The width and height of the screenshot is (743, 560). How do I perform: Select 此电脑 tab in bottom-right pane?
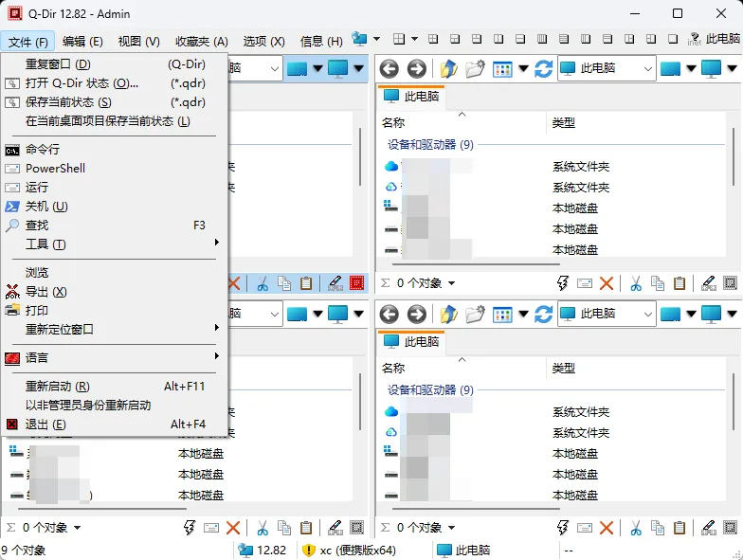coord(411,341)
